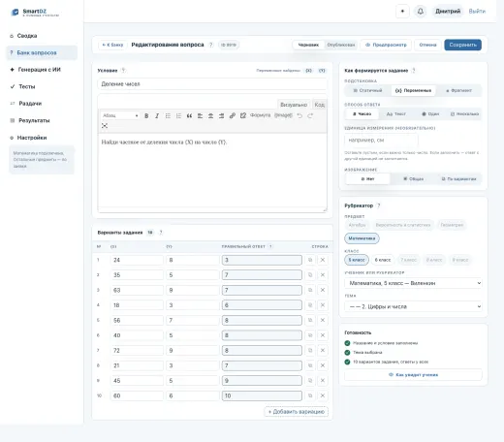
Task: Focus the question title field Деление чисел
Action: [x=212, y=84]
